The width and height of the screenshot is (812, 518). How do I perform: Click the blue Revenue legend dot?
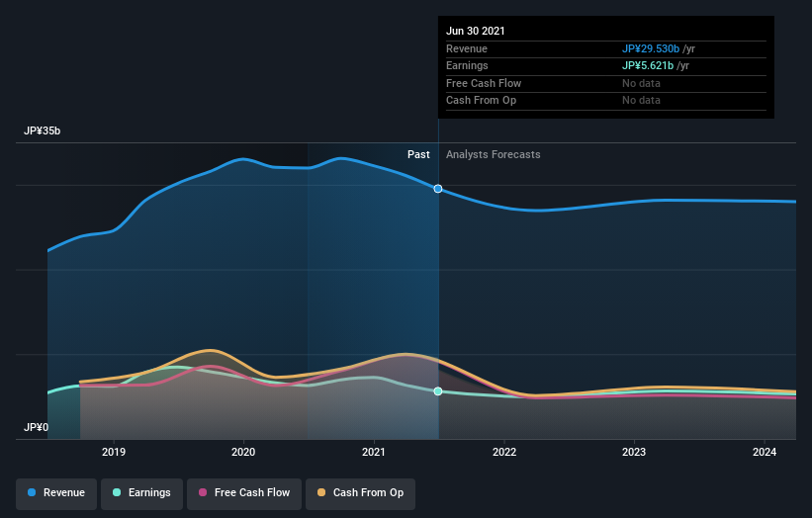(32, 492)
